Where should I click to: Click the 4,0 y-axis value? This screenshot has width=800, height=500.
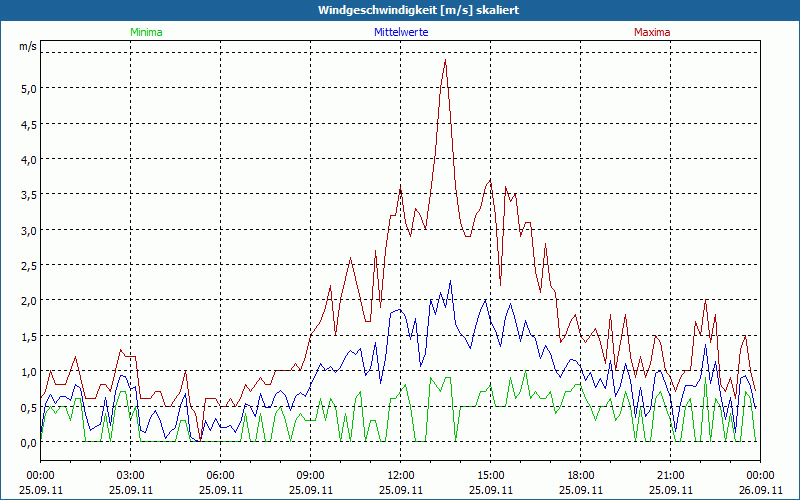point(28,160)
